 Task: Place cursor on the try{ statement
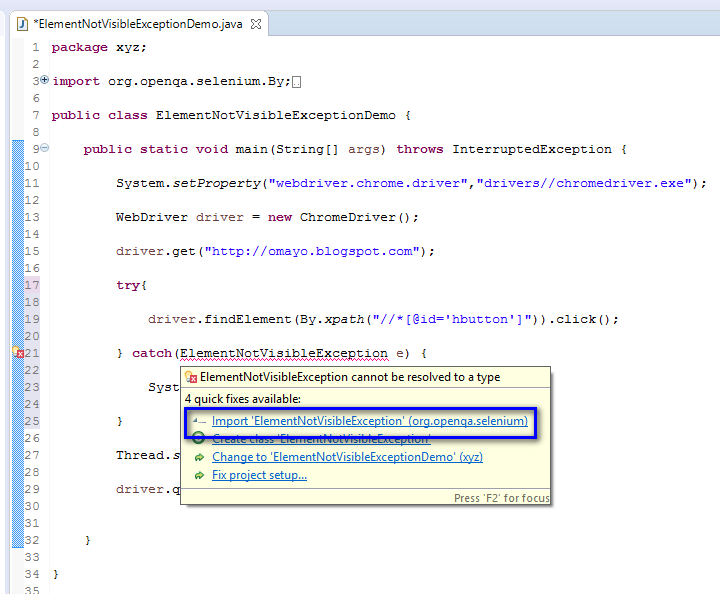pyautogui.click(x=131, y=286)
